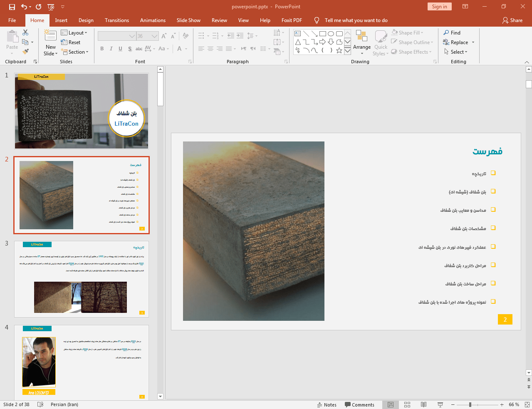Image resolution: width=532 pixels, height=409 pixels.
Task: Justify text in Paragraph group
Action: click(x=229, y=49)
